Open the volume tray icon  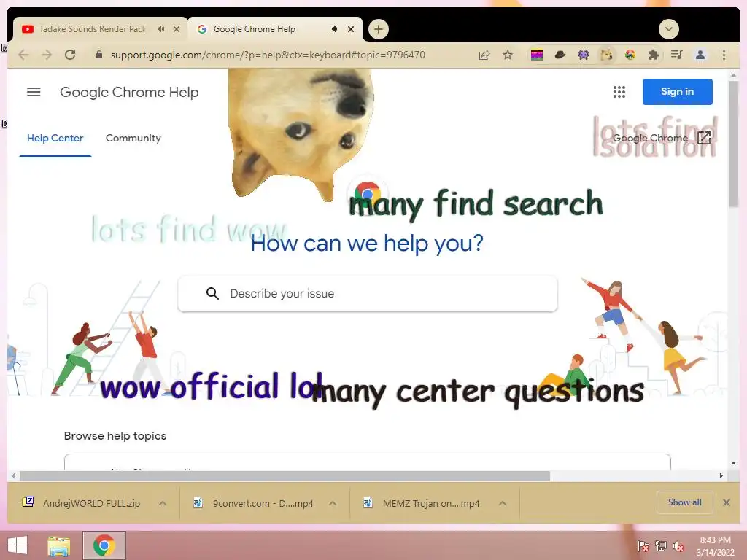[678, 546]
